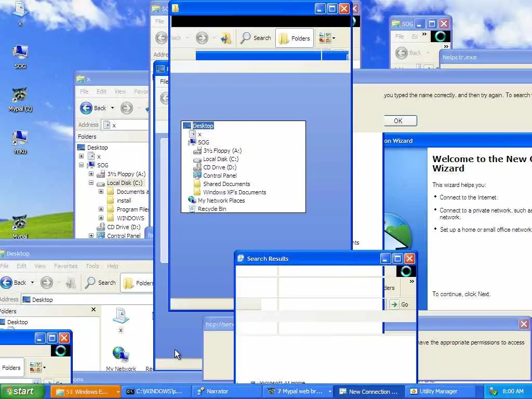Open Help menu in the Desktop Explorer window
The height and width of the screenshot is (399, 532).
tap(113, 266)
